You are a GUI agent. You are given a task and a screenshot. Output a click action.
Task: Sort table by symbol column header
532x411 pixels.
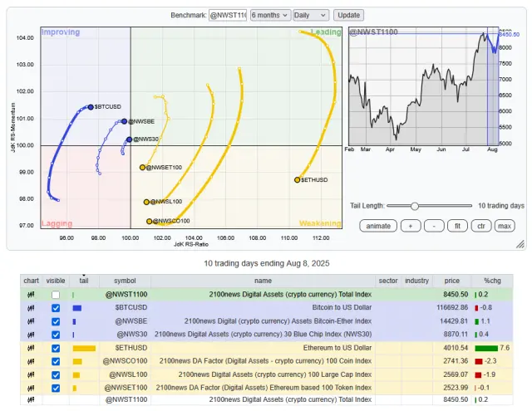coord(125,281)
